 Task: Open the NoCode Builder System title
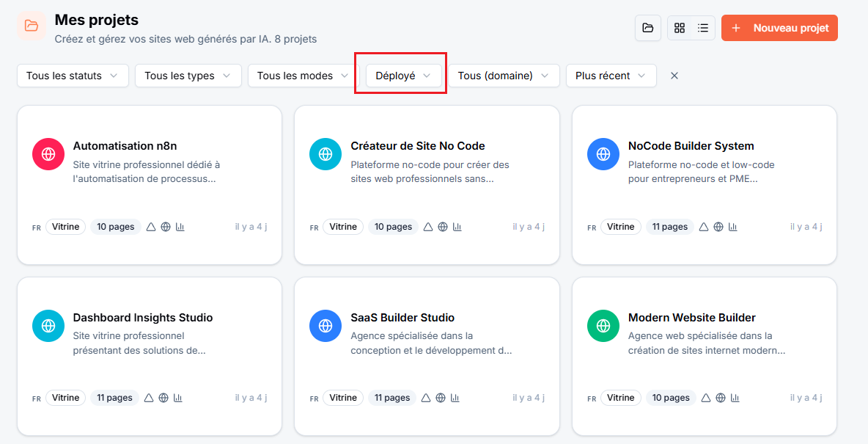[x=691, y=146]
